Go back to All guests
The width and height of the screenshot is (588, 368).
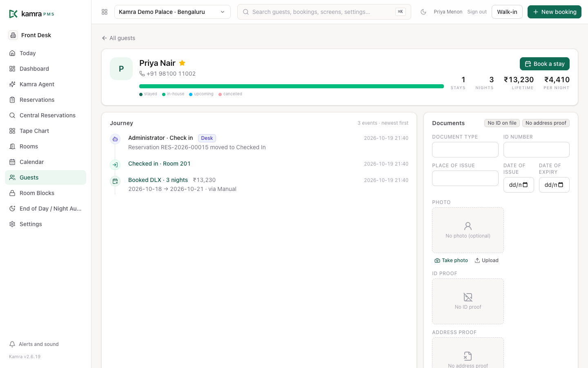click(x=118, y=38)
